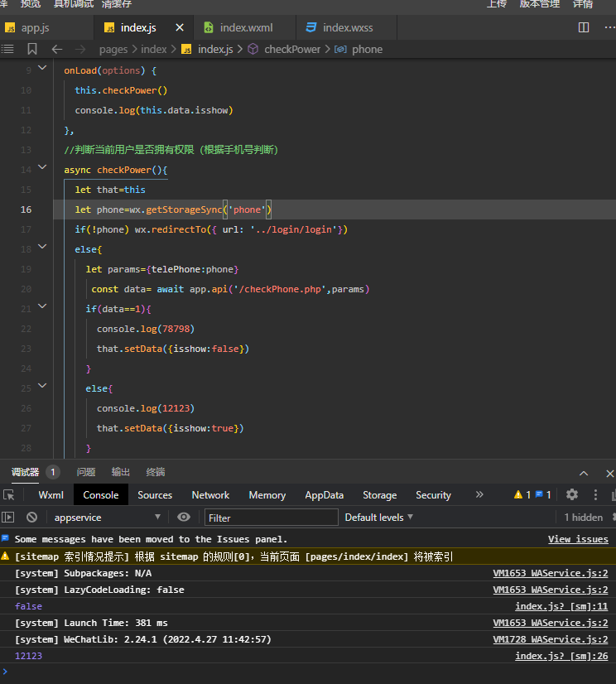Viewport: 616px width, 684px height.
Task: Click the split editor icon
Action: pyautogui.click(x=584, y=27)
